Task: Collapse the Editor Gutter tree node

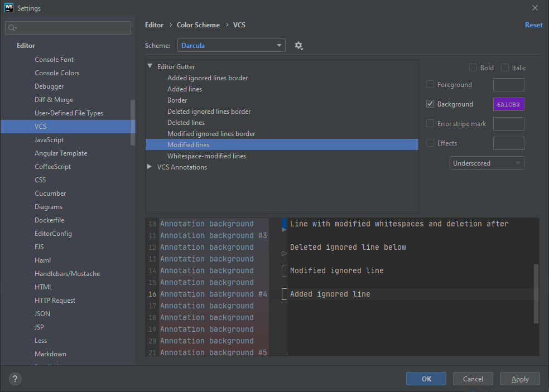Action: (x=150, y=67)
